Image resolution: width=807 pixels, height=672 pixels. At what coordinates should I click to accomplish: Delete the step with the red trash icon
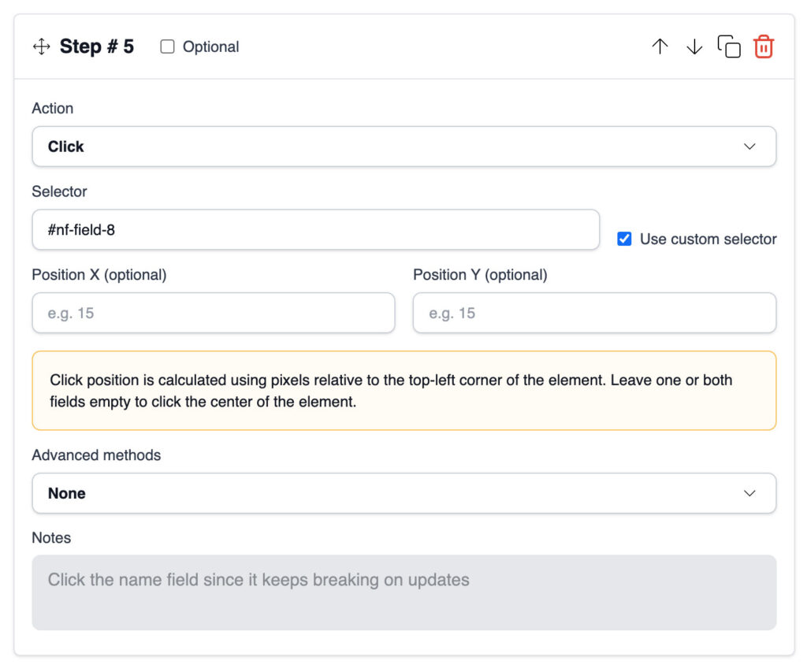[x=763, y=47]
